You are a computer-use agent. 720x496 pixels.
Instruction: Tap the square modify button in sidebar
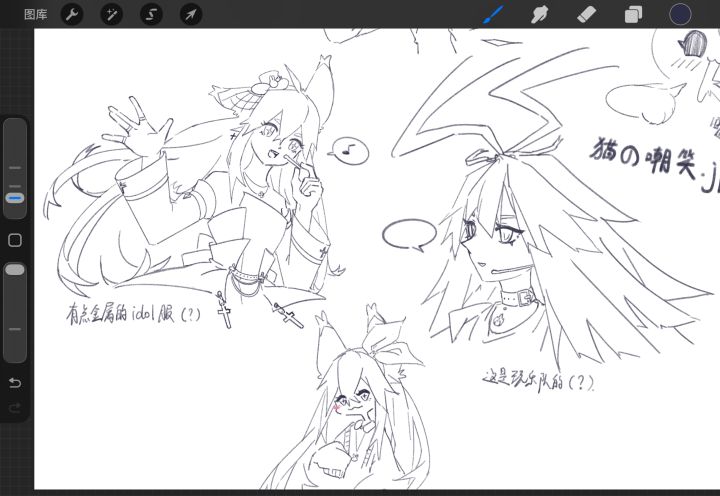point(15,240)
